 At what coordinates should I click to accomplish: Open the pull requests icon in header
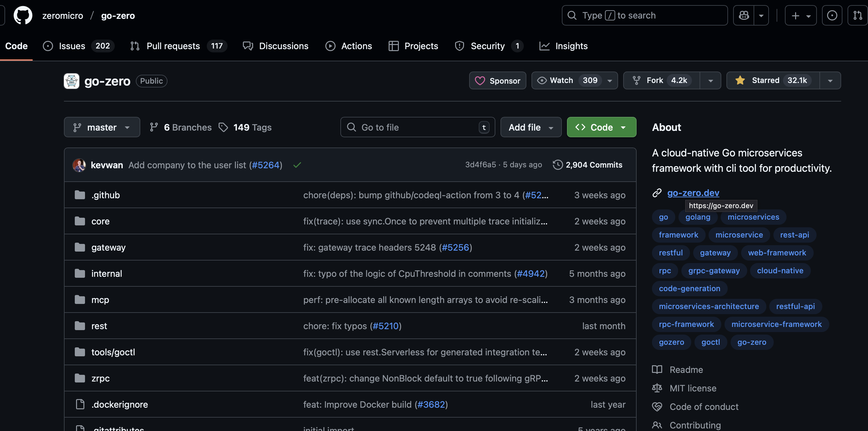[857, 16]
